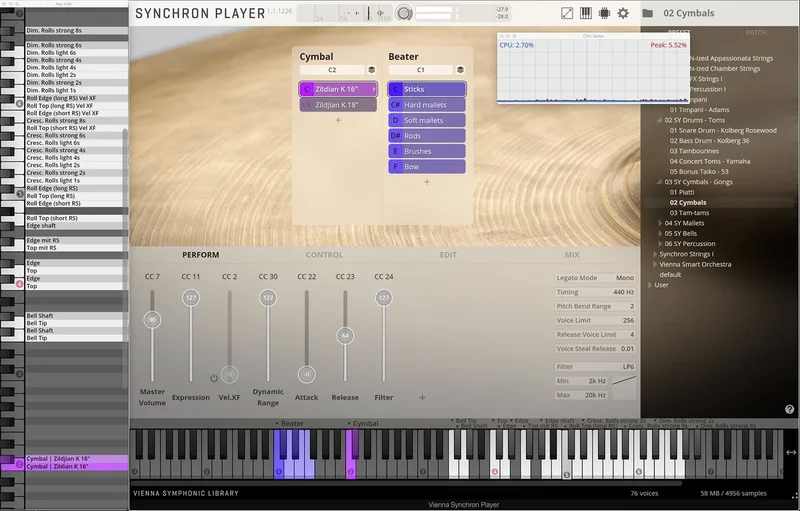Expand the Vienna Smart Orchestra folder
Image resolution: width=800 pixels, height=511 pixels.
coord(655,264)
